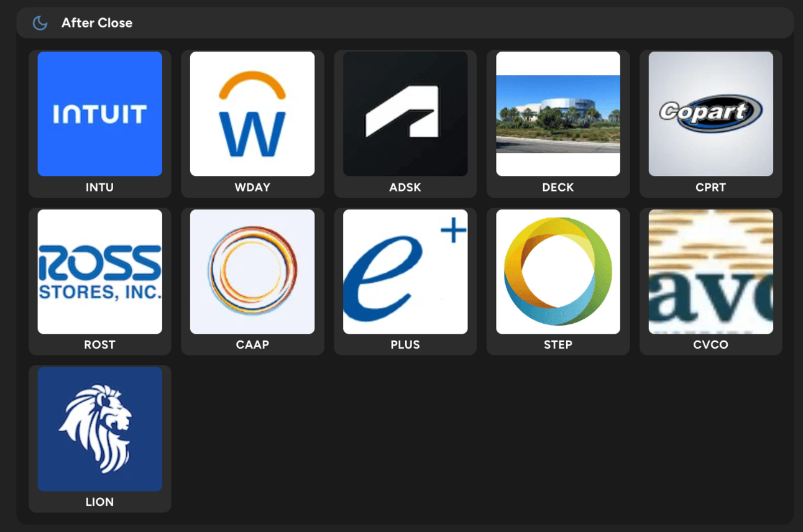The image size is (803, 532).
Task: Click the After Close heading text
Action: click(97, 23)
